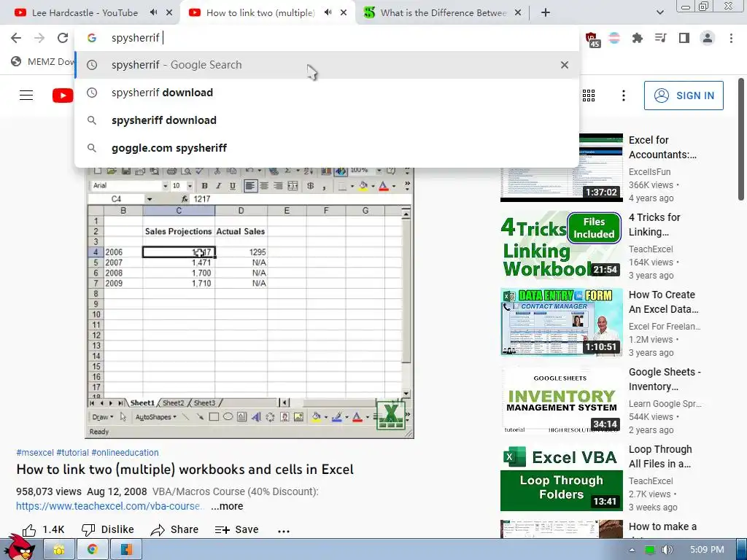747x560 pixels.
Task: Open the yellow taskbar app icon
Action: [x=59, y=550]
